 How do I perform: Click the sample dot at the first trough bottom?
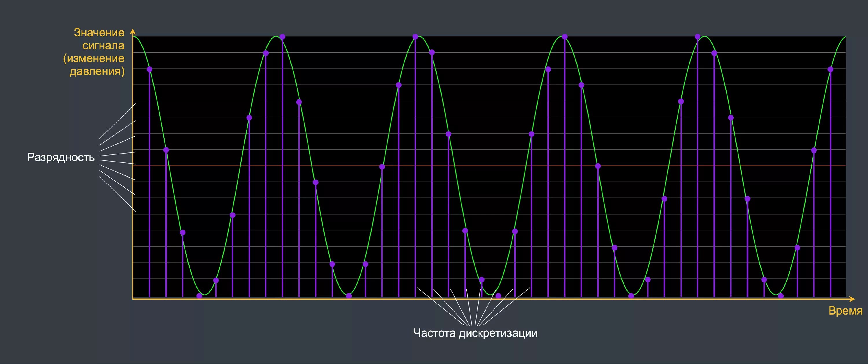point(199,296)
